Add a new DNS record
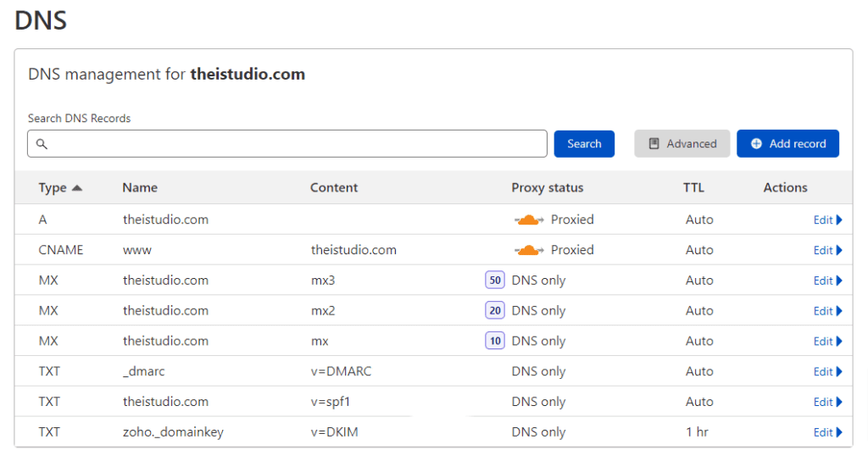The image size is (868, 456). 787,144
